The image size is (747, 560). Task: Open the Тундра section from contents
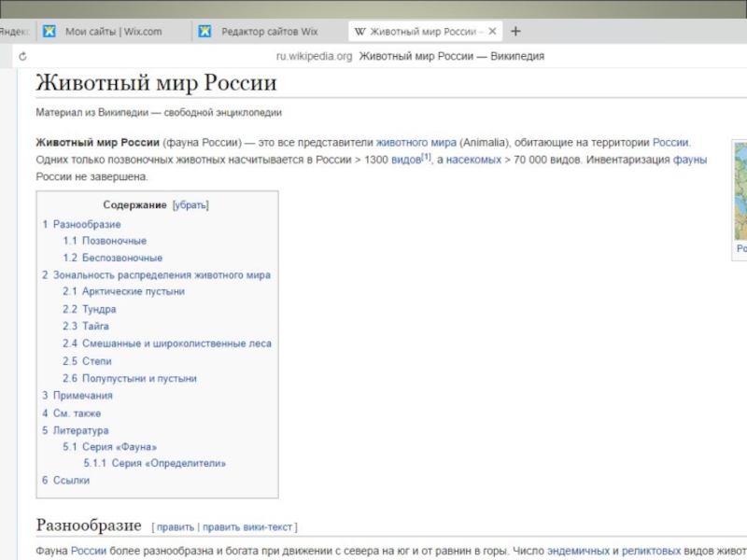[x=99, y=309]
